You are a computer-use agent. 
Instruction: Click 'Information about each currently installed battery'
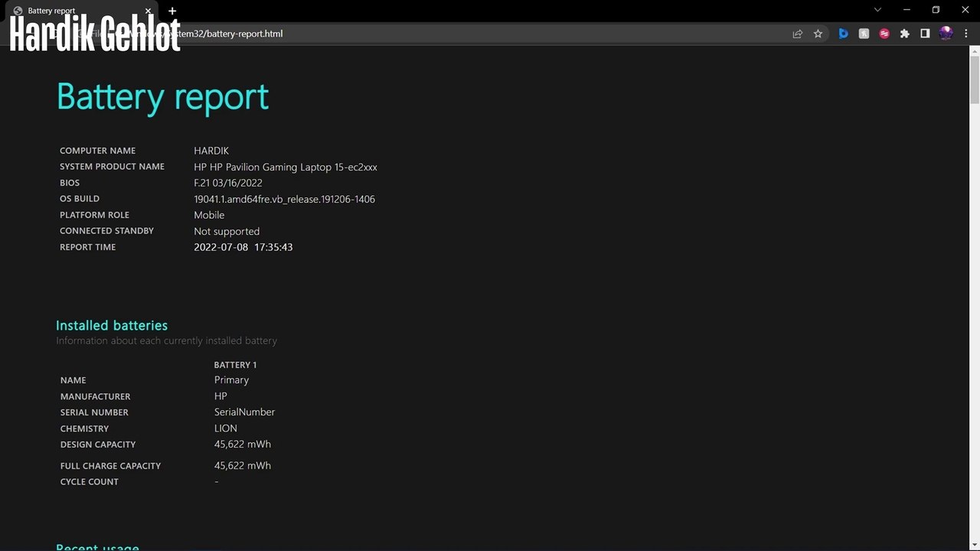pyautogui.click(x=166, y=341)
